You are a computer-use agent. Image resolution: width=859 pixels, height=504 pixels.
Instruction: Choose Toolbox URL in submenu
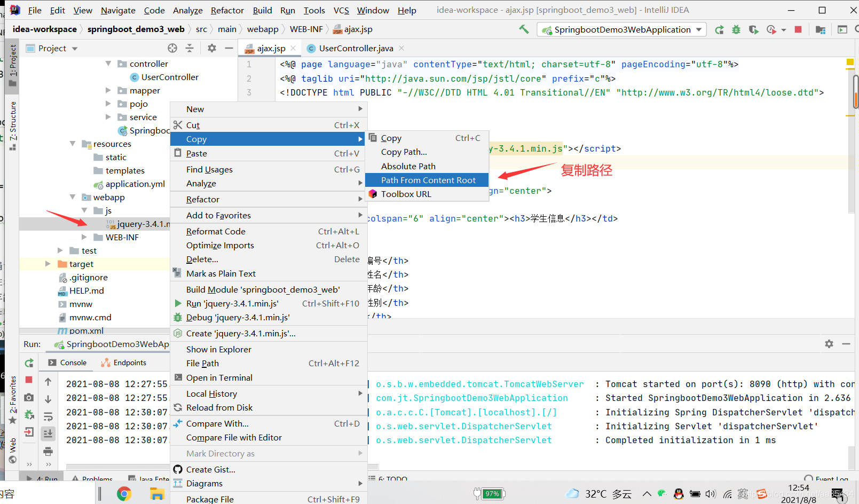coord(427,194)
